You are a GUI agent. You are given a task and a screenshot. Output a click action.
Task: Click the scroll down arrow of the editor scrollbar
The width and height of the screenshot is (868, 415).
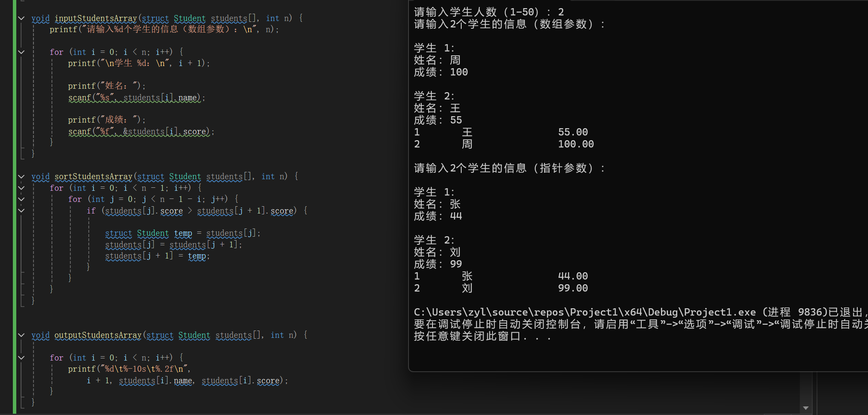[x=805, y=408]
